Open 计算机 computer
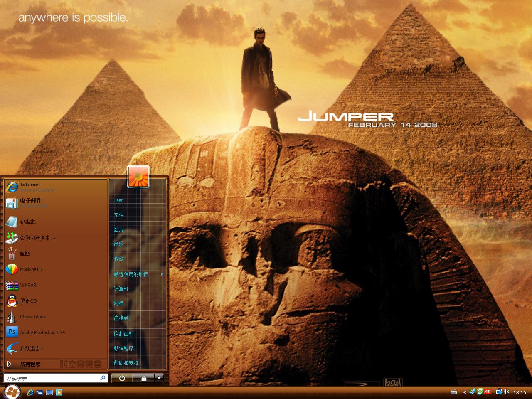 click(138, 289)
